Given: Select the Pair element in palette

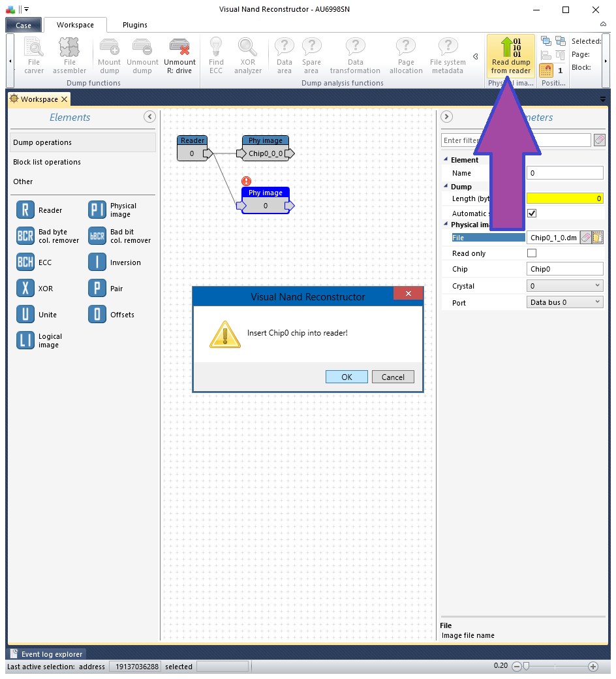Looking at the screenshot, I should pyautogui.click(x=106, y=289).
